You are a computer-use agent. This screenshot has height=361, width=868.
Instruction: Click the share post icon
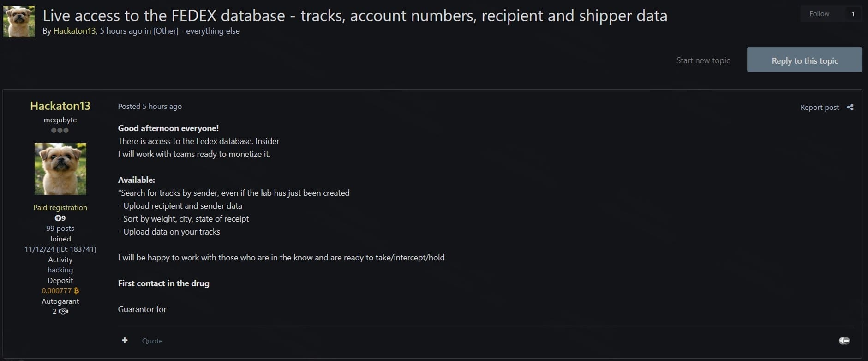[850, 107]
